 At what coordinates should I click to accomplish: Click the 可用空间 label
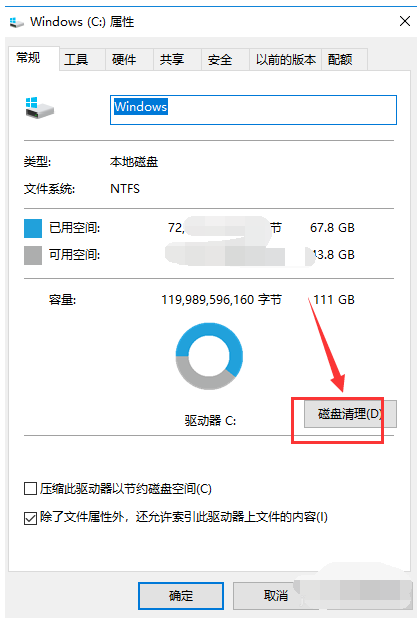coord(74,255)
